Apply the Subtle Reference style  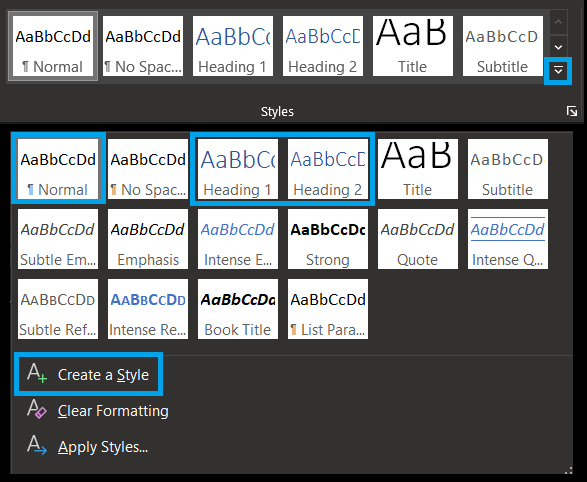58,309
